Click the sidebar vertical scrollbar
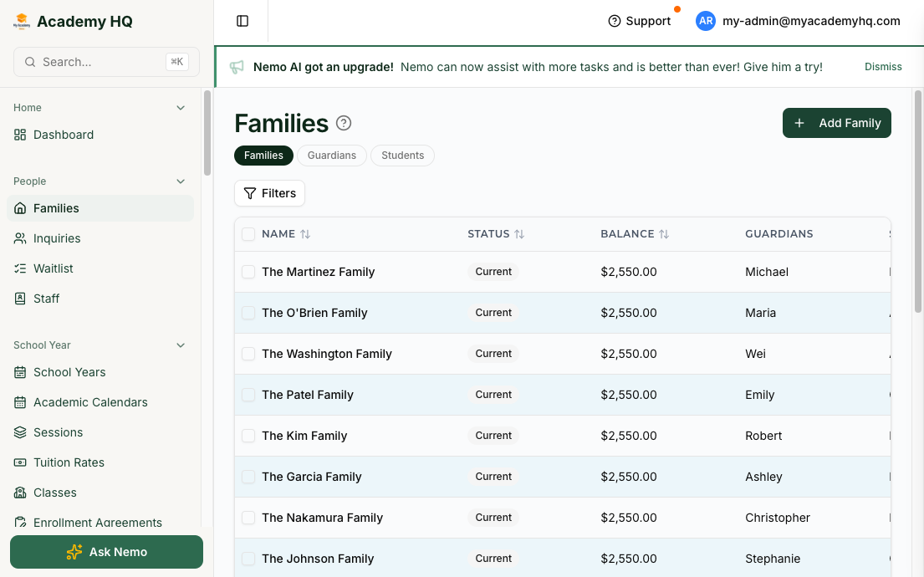This screenshot has height=577, width=924. click(207, 133)
